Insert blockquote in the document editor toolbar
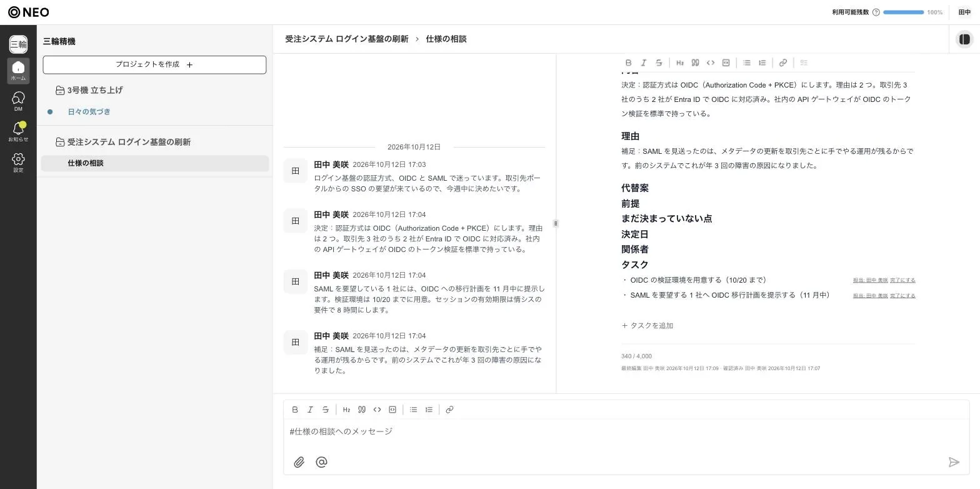The width and height of the screenshot is (980, 489). (x=695, y=63)
